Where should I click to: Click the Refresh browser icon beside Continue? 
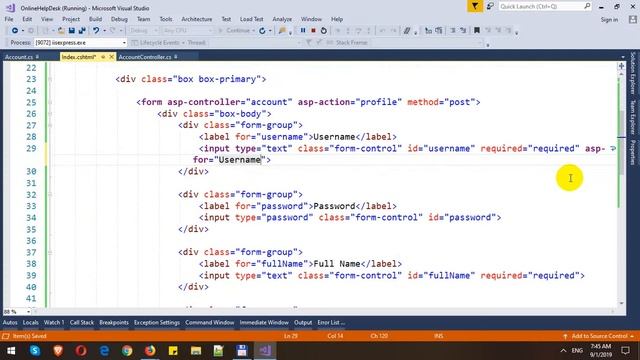point(262,31)
